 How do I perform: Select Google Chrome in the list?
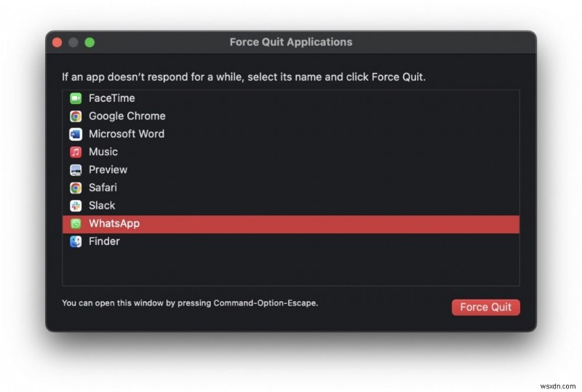click(x=127, y=116)
